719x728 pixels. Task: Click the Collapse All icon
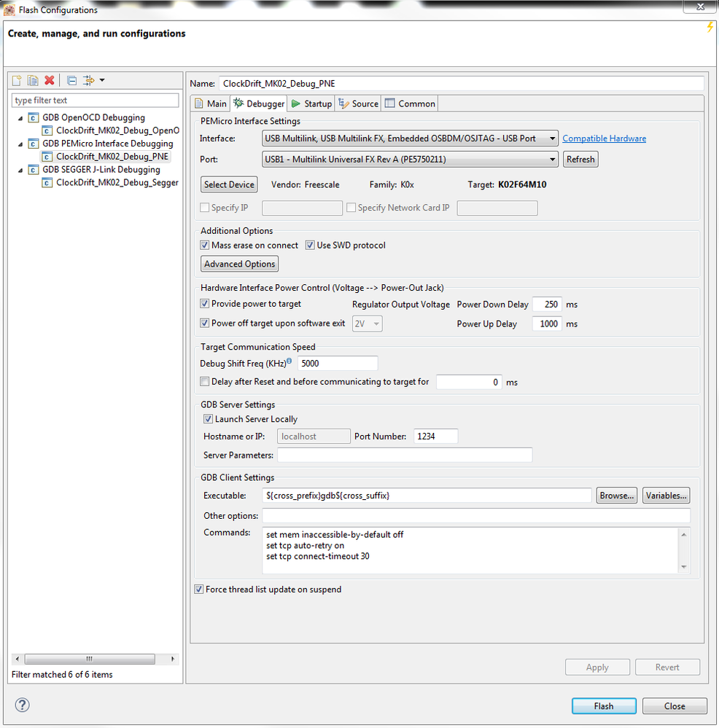(x=71, y=80)
